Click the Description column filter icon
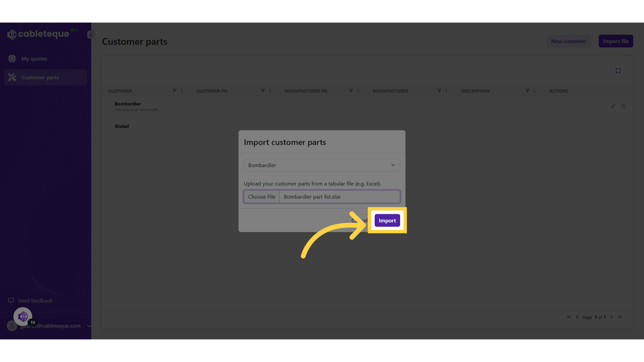The width and height of the screenshot is (644, 362). [527, 90]
